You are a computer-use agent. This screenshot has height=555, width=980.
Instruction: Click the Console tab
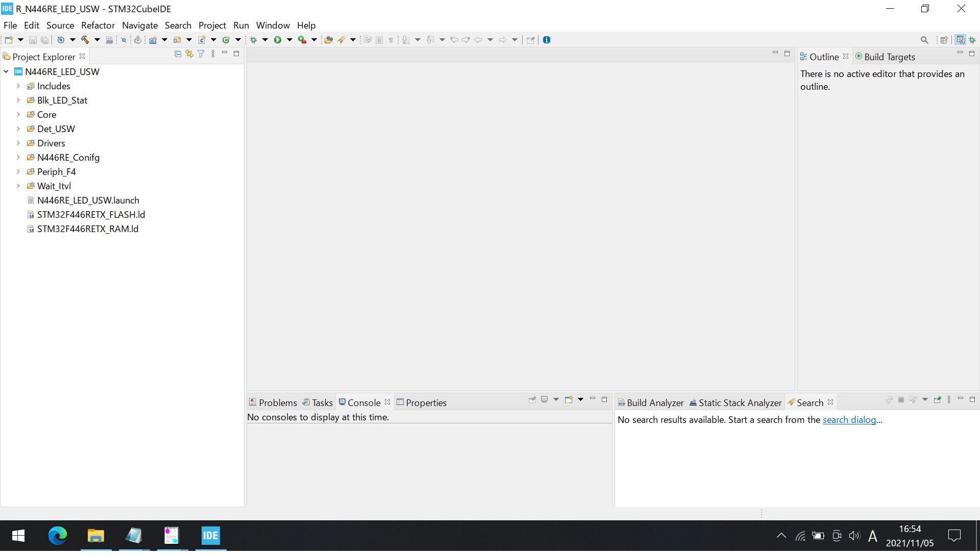pos(363,402)
